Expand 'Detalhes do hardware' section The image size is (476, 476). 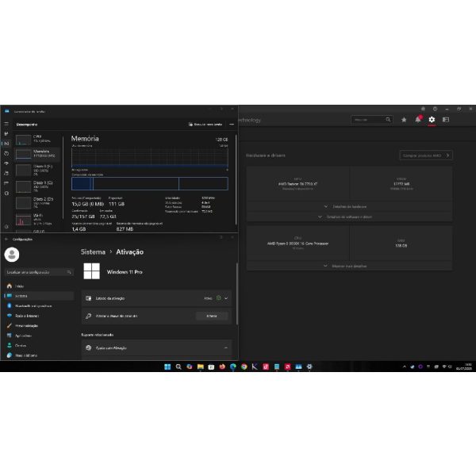[348, 206]
